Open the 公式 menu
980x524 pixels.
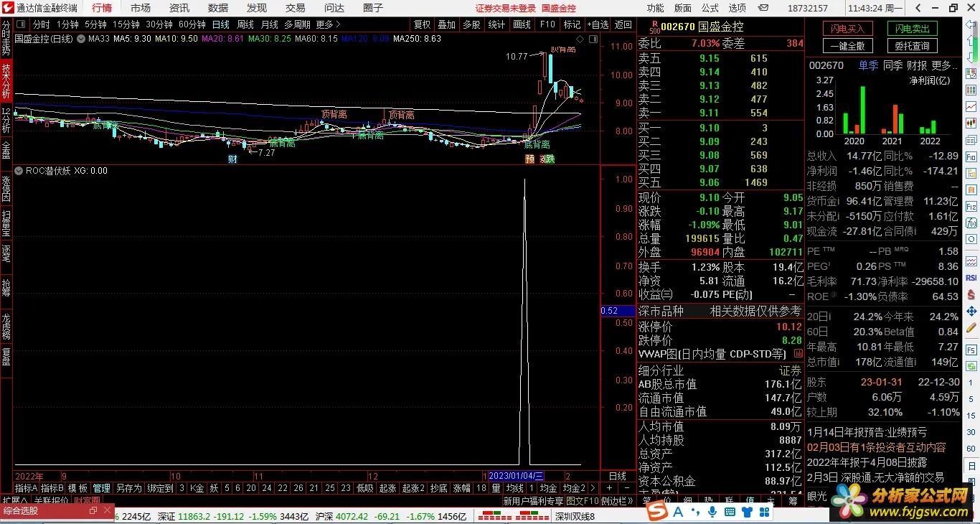coord(710,8)
